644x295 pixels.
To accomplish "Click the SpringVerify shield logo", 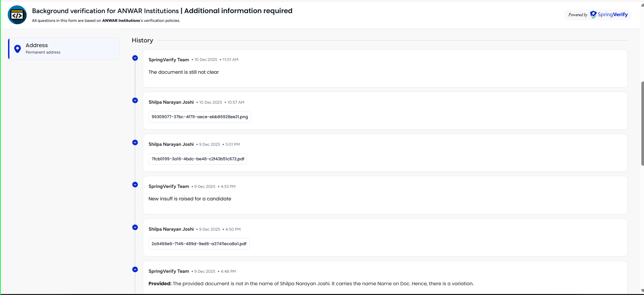I will tap(593, 14).
